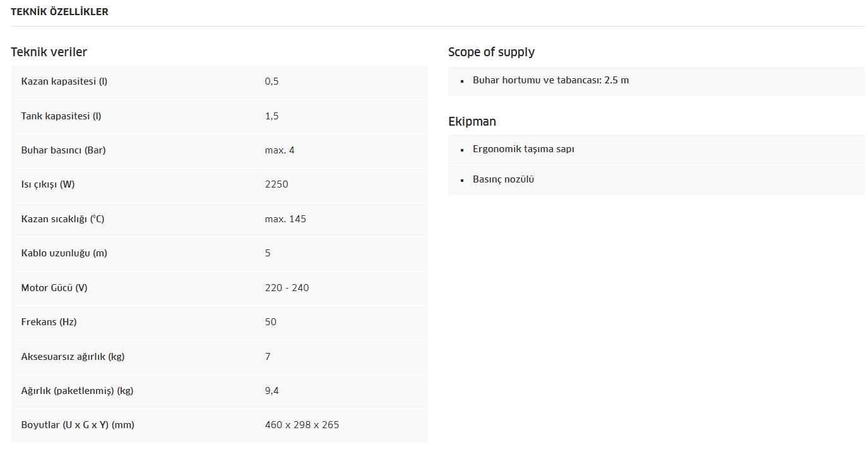
Task: Click the 9,4 packaged weight value
Action: click(271, 391)
